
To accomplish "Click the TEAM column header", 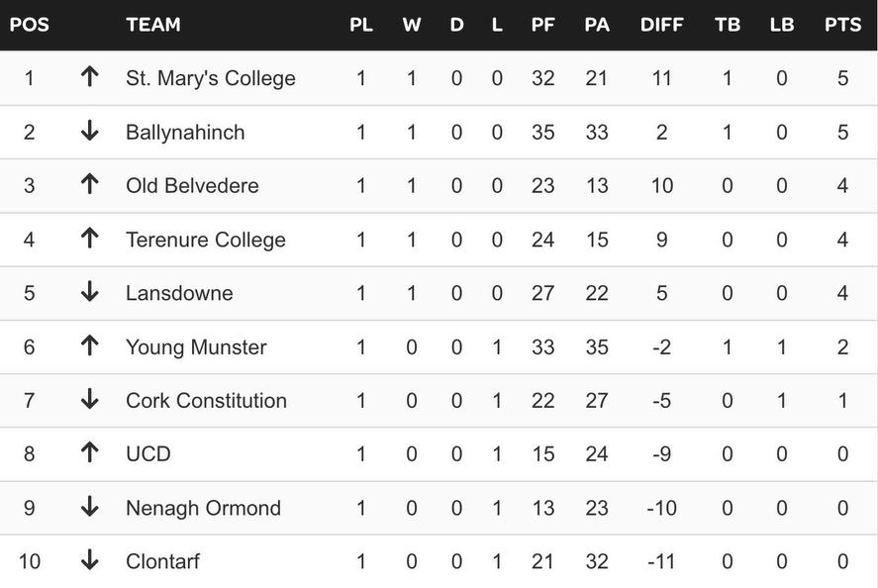I will tap(153, 25).
